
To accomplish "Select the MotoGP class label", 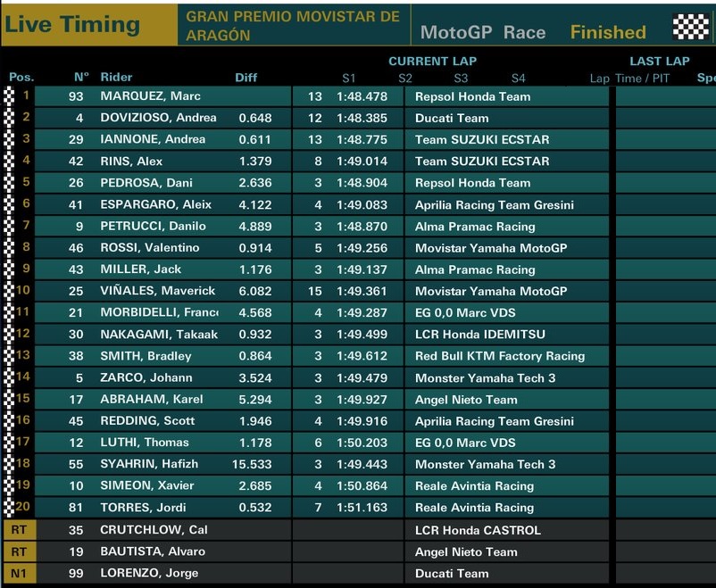I will point(456,32).
